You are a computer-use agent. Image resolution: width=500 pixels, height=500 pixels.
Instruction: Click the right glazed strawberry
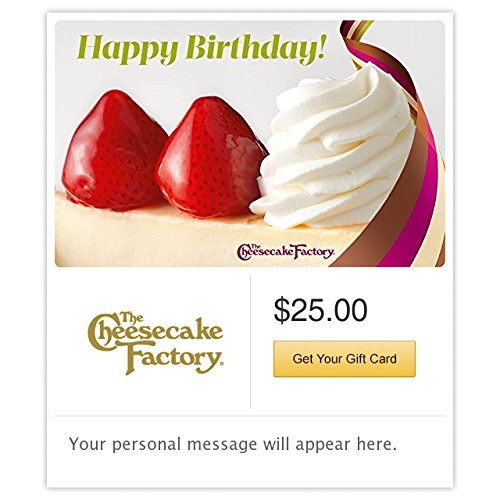tap(210, 157)
